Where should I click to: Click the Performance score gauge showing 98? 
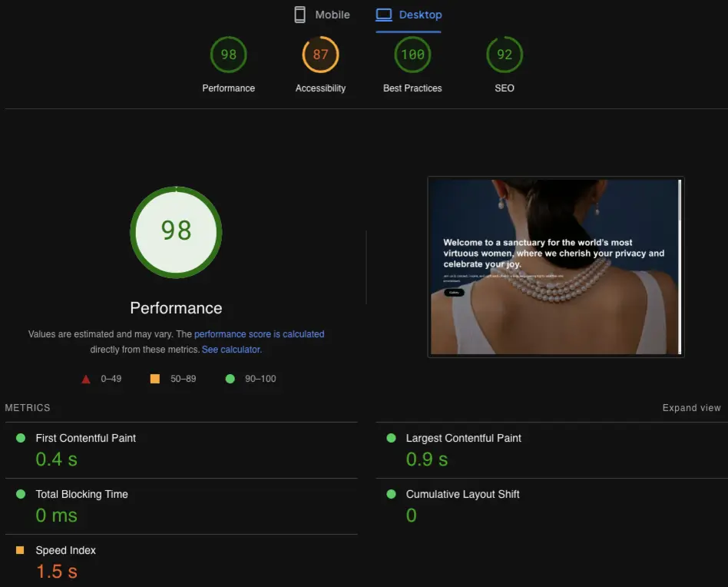coord(228,55)
